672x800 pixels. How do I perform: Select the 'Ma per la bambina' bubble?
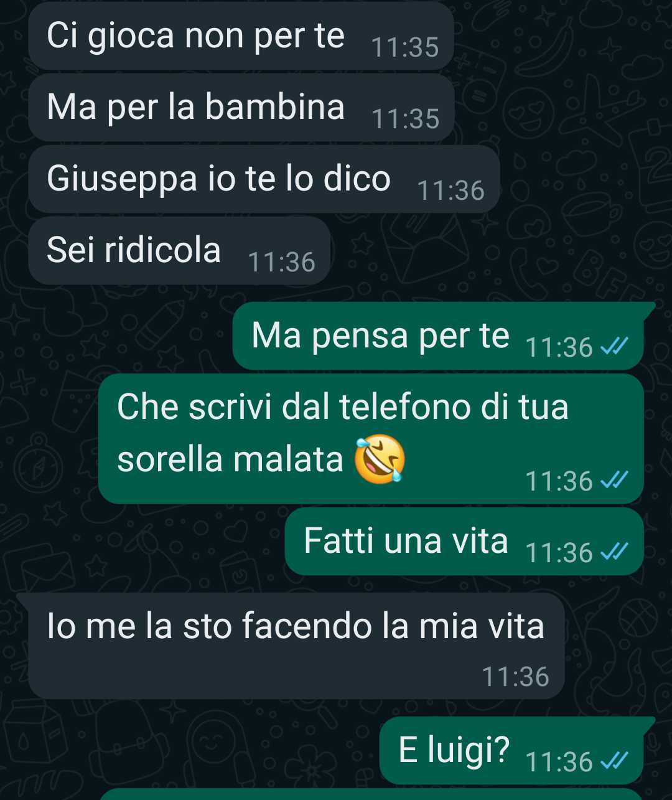coord(241,108)
